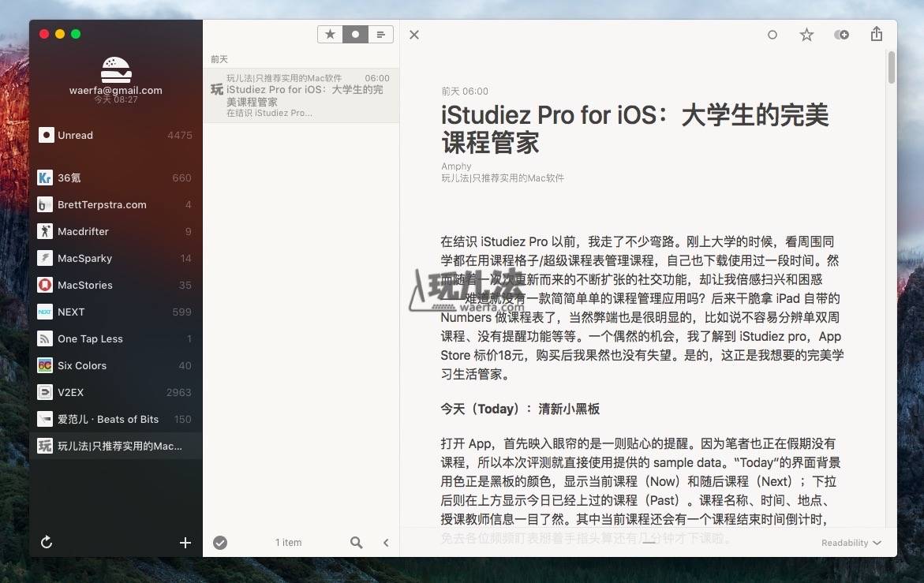The image size is (924, 583).
Task: Open search in the article list
Action: [x=357, y=542]
